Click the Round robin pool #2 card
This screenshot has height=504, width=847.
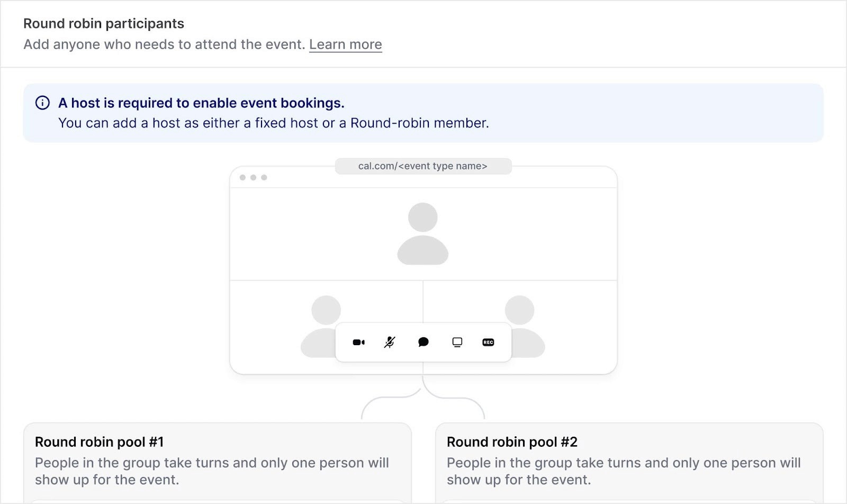630,461
